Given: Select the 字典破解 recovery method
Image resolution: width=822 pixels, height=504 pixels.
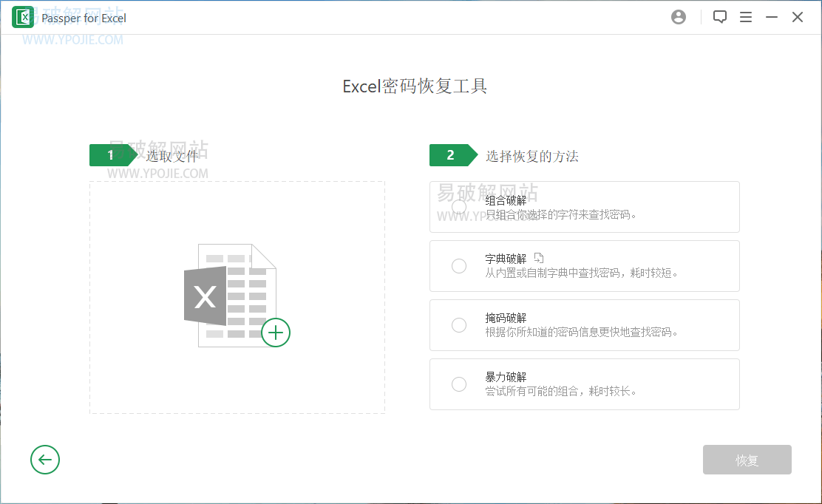Looking at the screenshot, I should point(458,266).
